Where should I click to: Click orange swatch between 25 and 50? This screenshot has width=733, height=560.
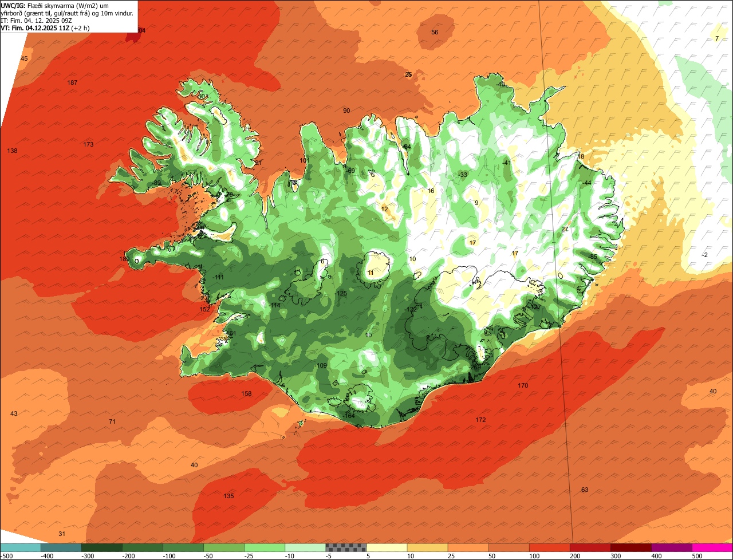468,547
